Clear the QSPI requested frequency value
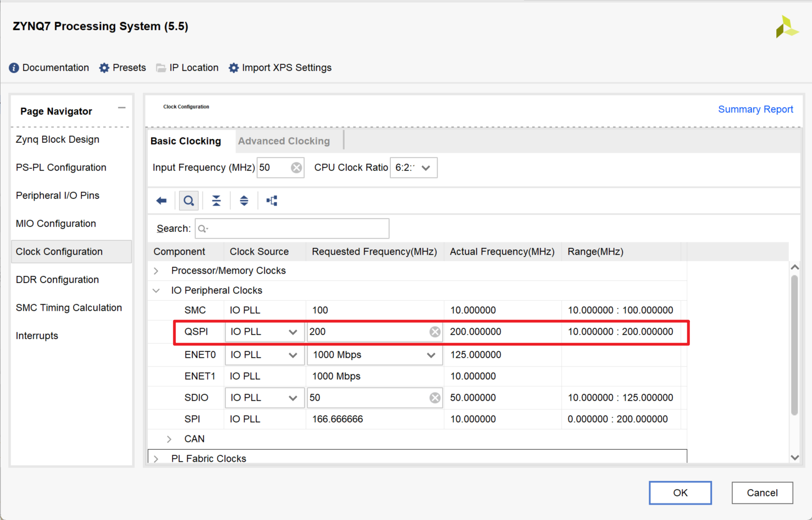Screen dimensions: 812x520 (435, 332)
